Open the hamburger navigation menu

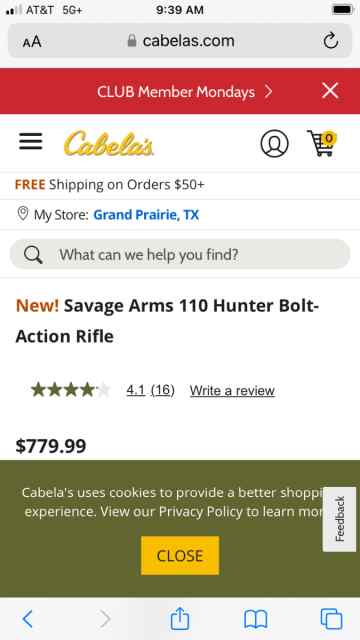31,142
